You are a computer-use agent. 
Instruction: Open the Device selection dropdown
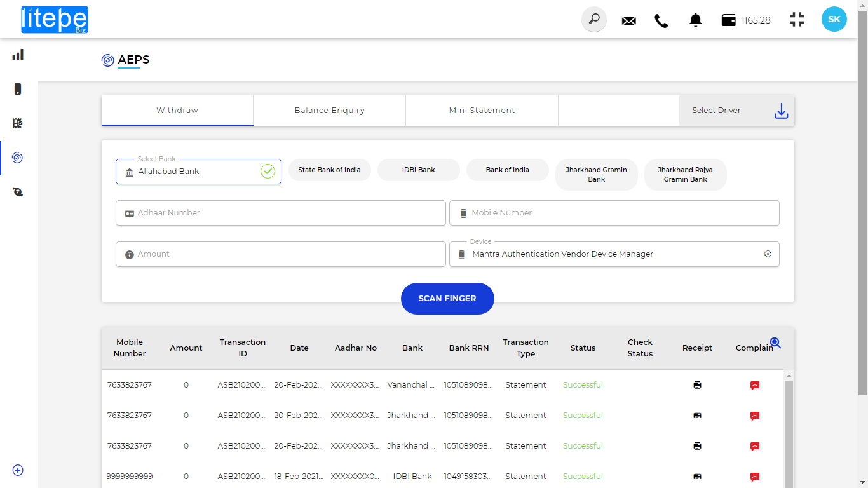(614, 254)
